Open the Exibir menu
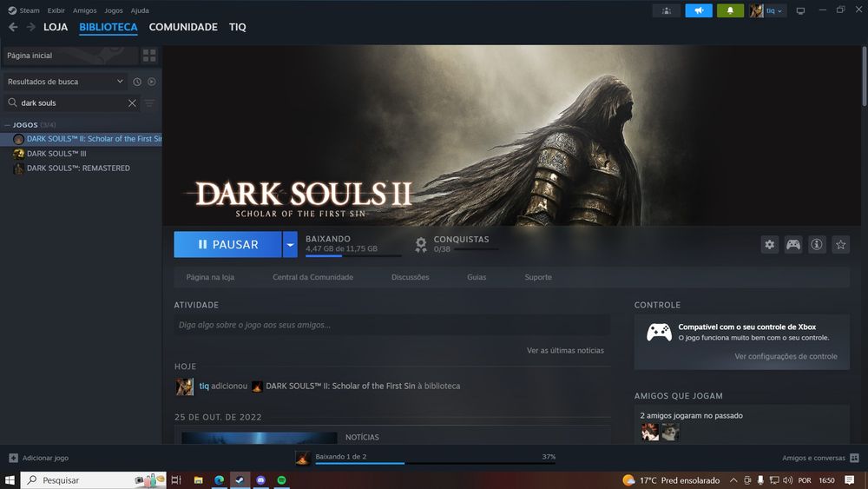Viewport: 868px width, 489px height. (56, 10)
